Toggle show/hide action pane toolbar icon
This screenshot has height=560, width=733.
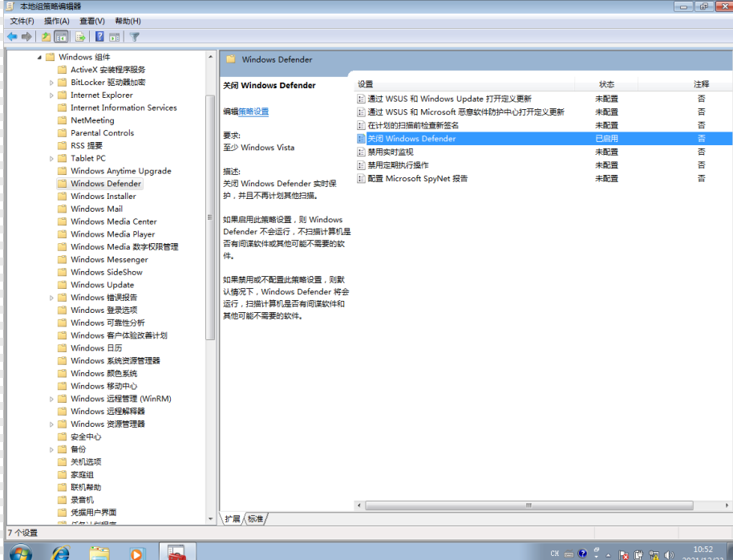pos(115,36)
